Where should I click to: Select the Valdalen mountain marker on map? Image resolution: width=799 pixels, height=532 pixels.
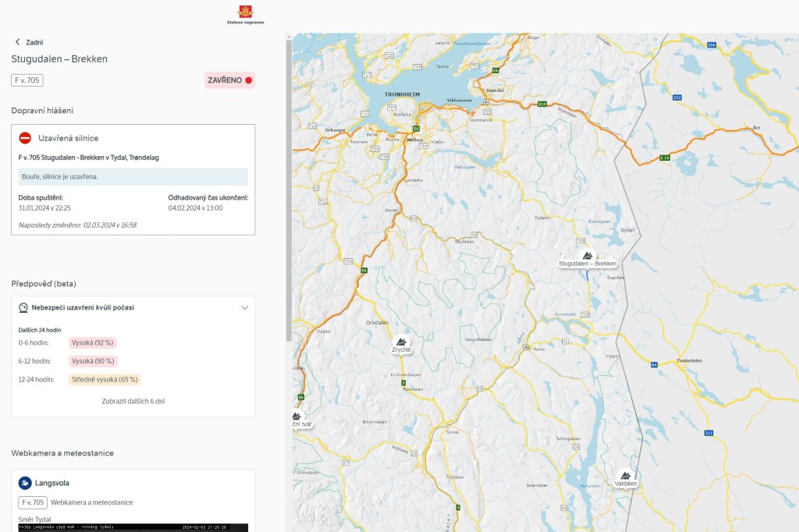625,474
